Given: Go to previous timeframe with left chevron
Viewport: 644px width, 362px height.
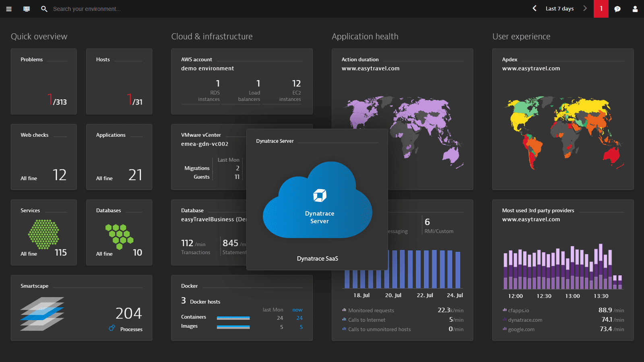Looking at the screenshot, I should (535, 8).
